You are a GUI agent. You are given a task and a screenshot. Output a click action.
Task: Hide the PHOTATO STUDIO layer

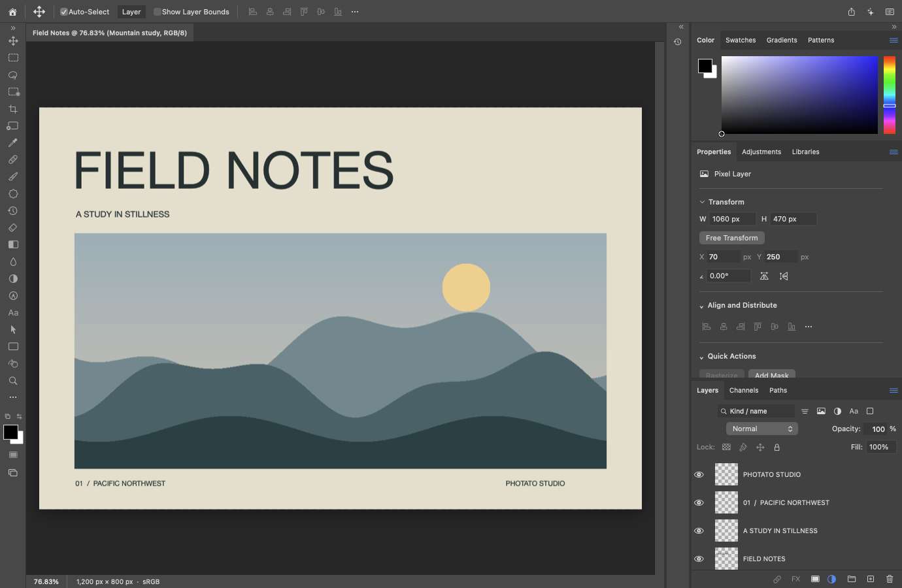[x=699, y=475]
